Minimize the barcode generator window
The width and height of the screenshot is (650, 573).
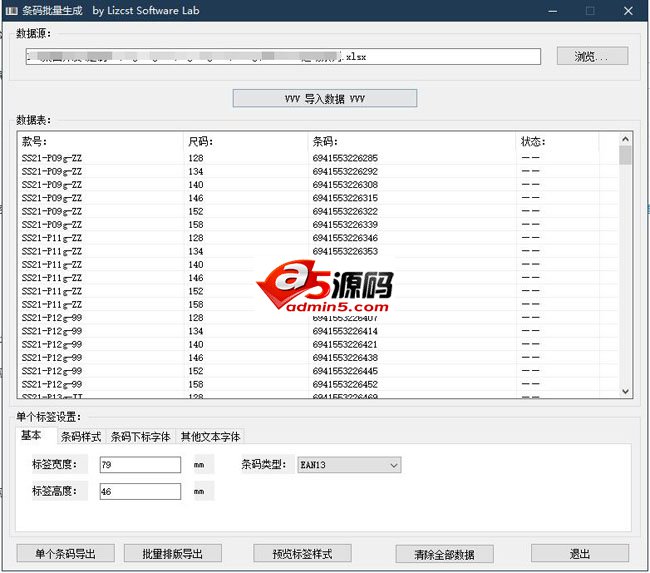click(x=553, y=11)
